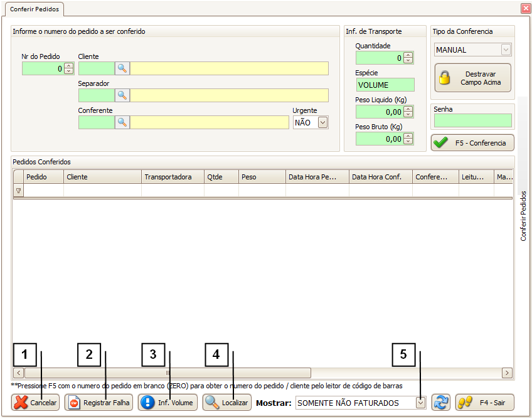Expand the Mostrar filter dropdown

pyautogui.click(x=421, y=403)
